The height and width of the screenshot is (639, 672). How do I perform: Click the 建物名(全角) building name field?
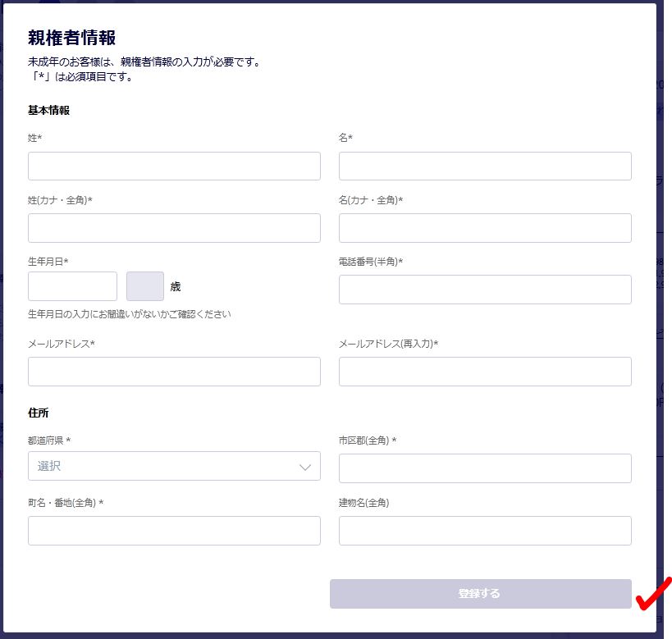point(484,530)
